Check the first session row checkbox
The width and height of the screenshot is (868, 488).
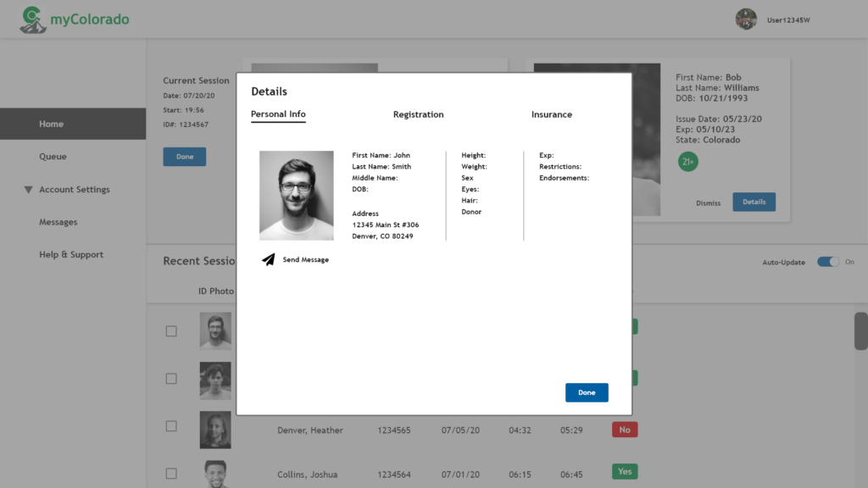171,331
